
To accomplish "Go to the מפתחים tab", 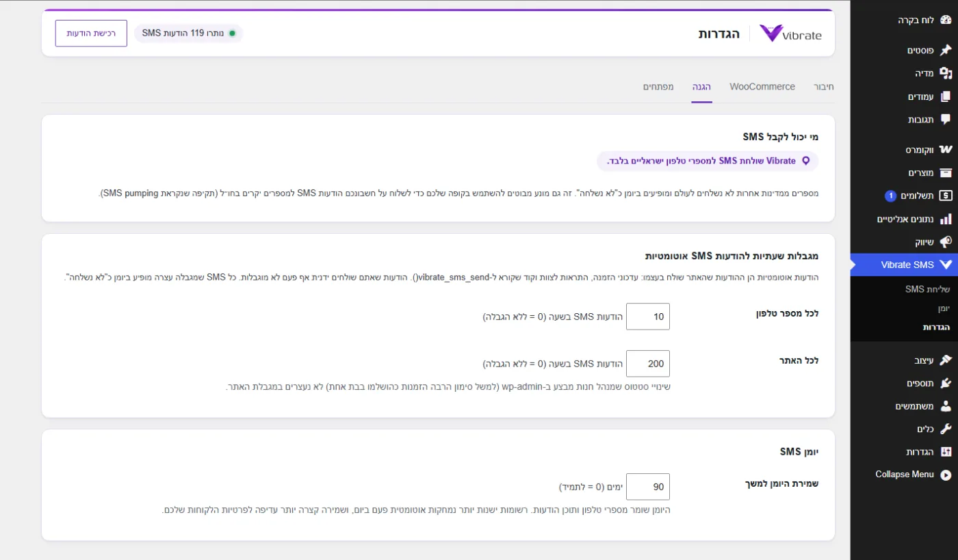I will [658, 87].
